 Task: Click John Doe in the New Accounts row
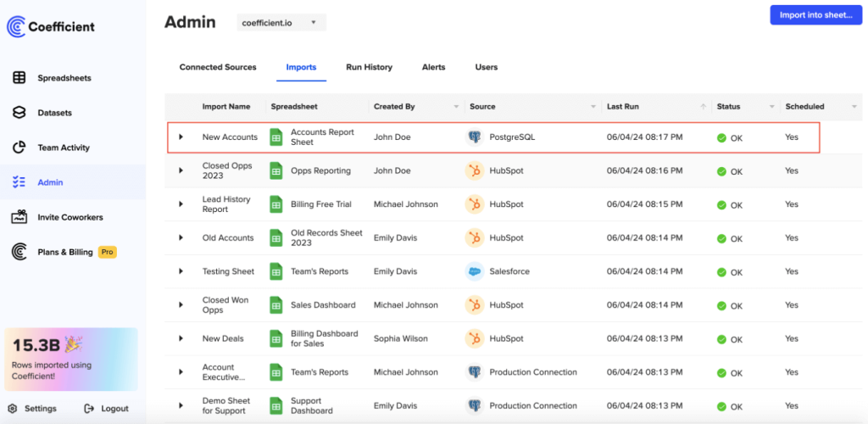point(392,137)
